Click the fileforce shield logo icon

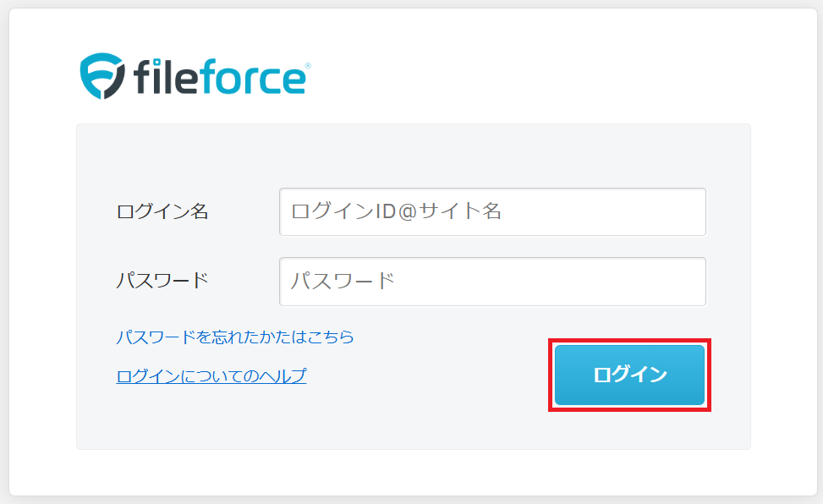[x=102, y=75]
